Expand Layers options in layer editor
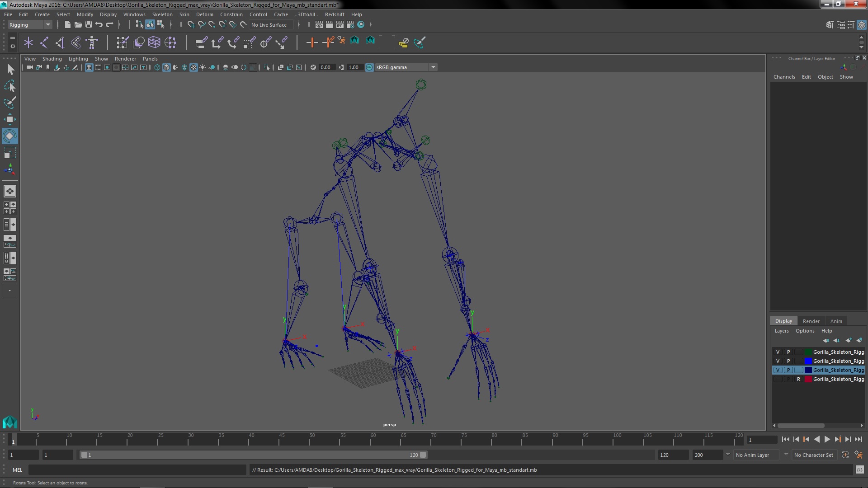Viewport: 868px width, 488px height. point(782,331)
